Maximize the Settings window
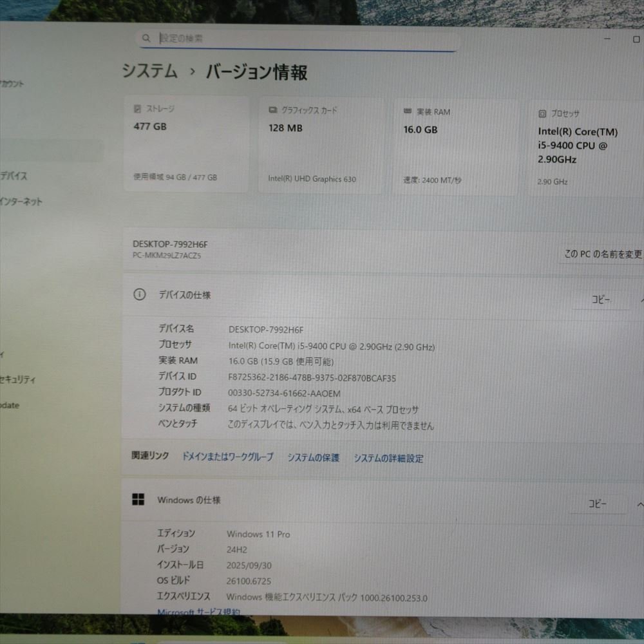Image resolution: width=644 pixels, height=644 pixels. pyautogui.click(x=636, y=39)
